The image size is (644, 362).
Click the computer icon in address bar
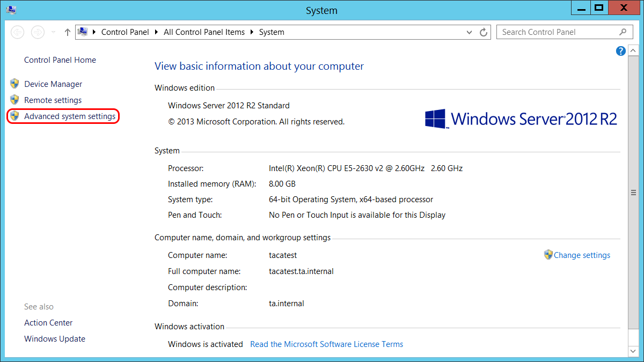(83, 32)
